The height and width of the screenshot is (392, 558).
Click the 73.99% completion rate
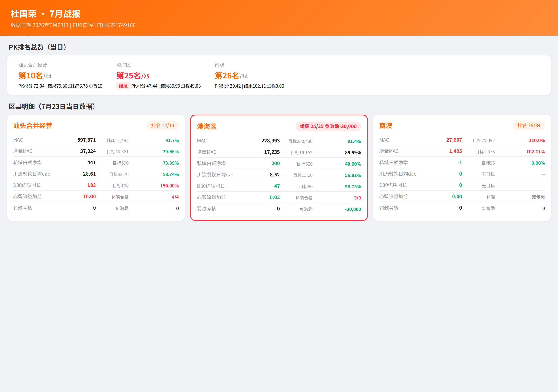[x=171, y=163]
